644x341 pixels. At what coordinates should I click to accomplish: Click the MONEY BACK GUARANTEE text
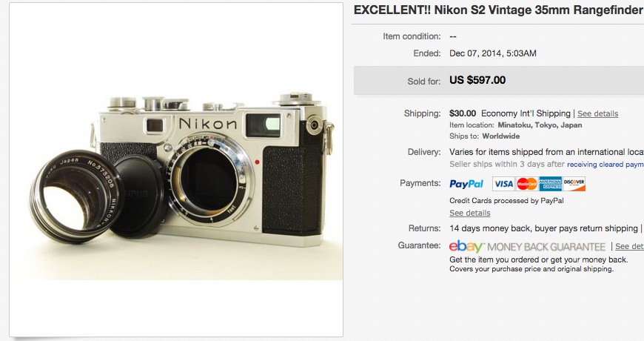click(546, 247)
